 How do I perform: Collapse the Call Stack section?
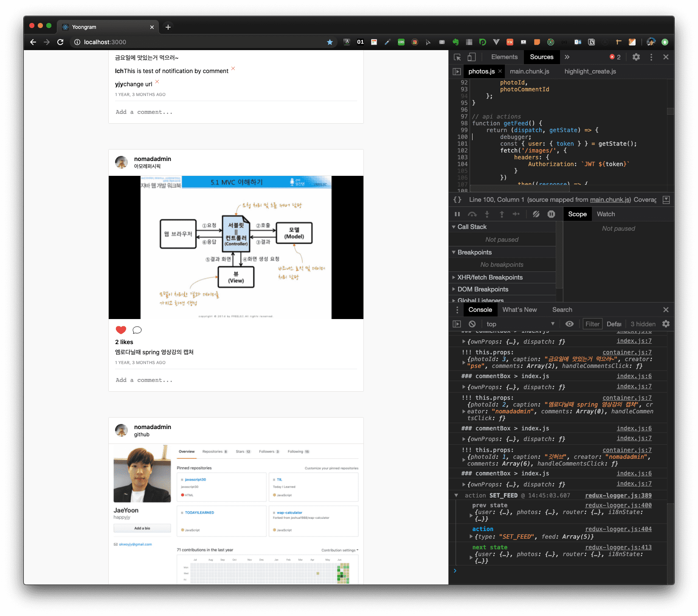click(472, 227)
